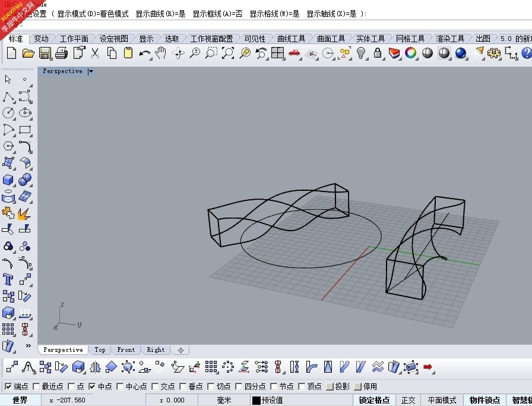Switch to the Right viewport tab
This screenshot has height=406, width=532.
(x=156, y=350)
